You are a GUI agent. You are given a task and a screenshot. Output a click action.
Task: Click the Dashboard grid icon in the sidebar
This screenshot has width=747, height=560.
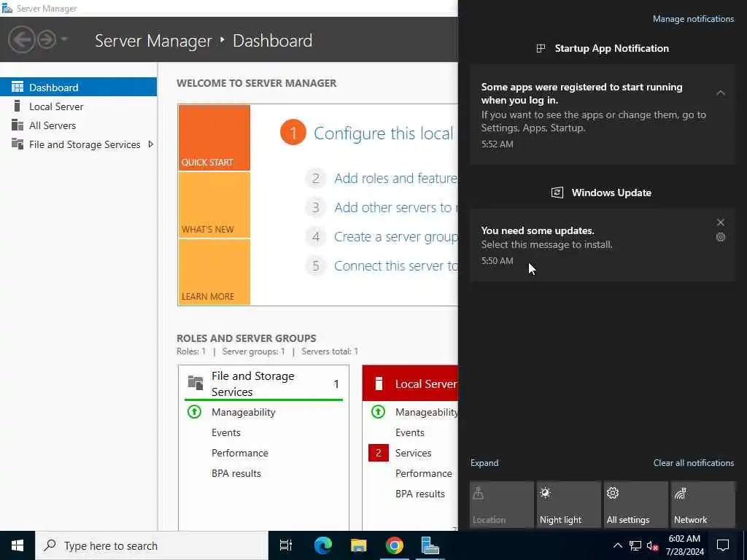click(x=18, y=87)
